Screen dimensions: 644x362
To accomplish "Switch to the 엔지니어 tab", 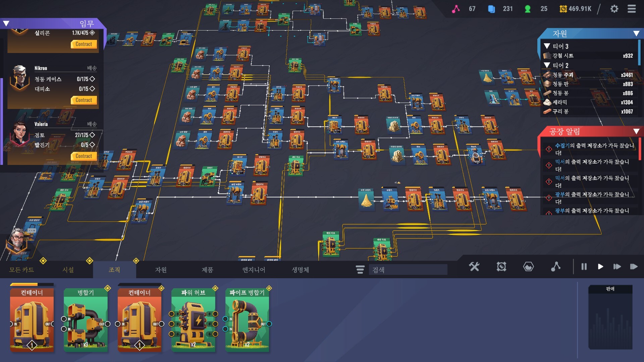I will [254, 270].
